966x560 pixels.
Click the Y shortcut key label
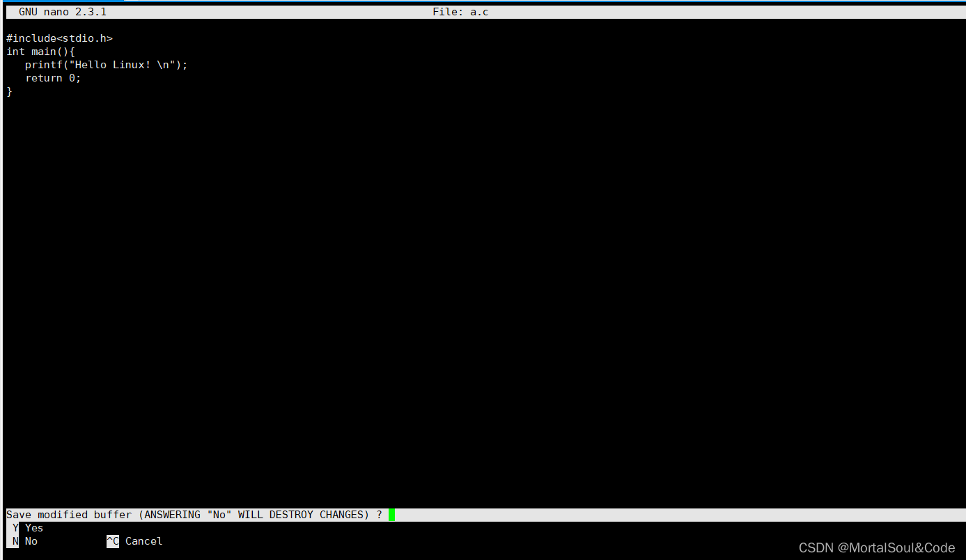15,528
